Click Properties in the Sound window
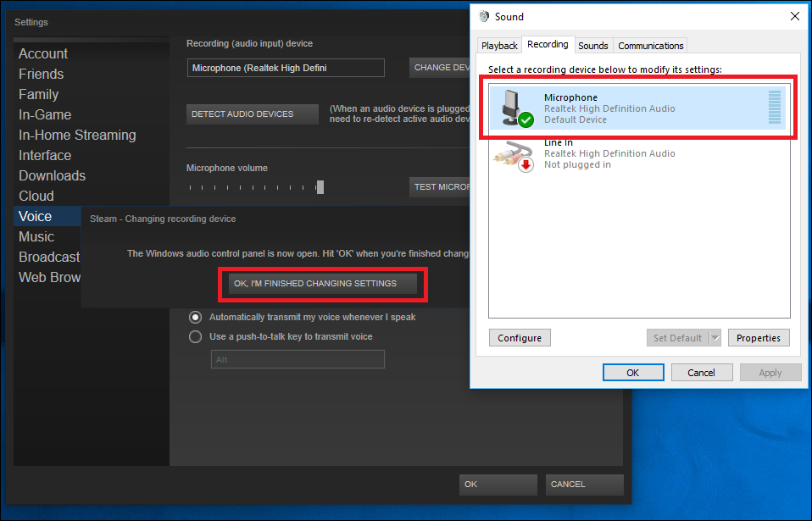The height and width of the screenshot is (521, 812). click(x=758, y=338)
